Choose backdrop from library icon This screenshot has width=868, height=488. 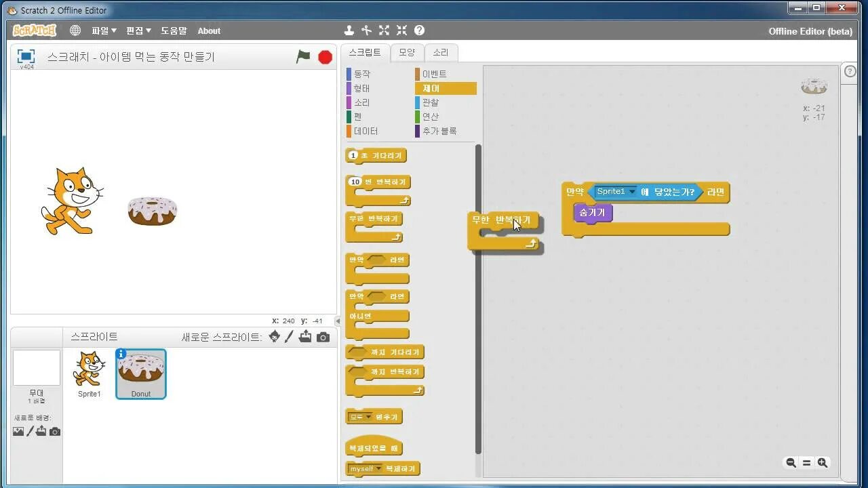point(18,431)
